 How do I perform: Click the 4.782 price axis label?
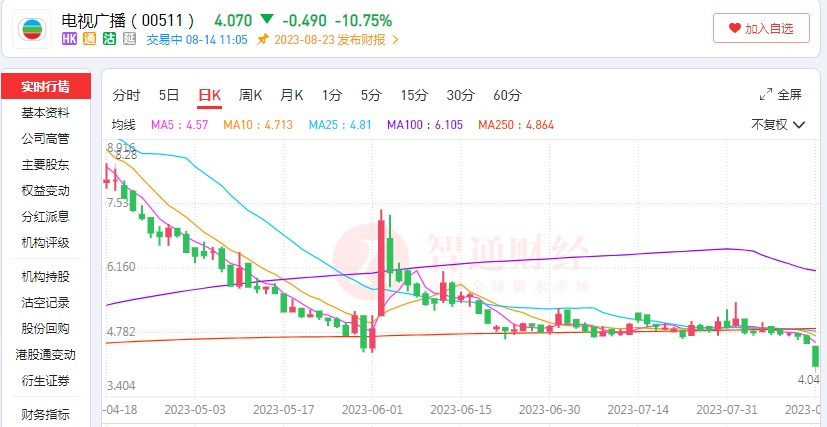point(121,332)
